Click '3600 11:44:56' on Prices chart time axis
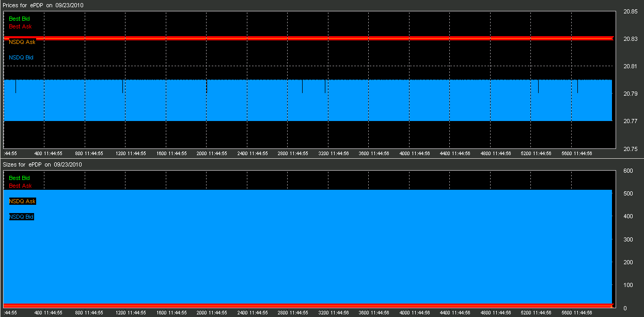 click(374, 154)
